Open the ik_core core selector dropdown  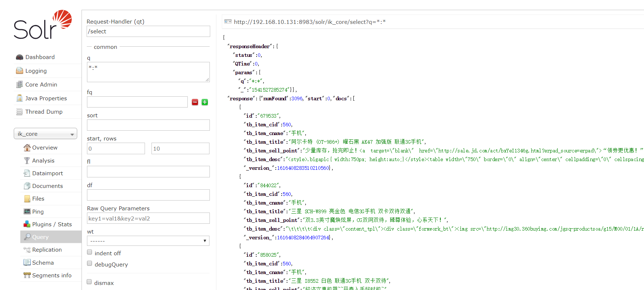pos(46,134)
